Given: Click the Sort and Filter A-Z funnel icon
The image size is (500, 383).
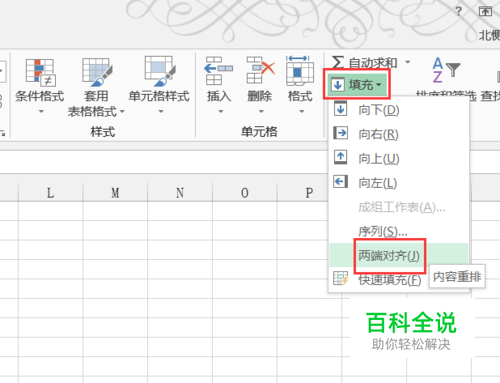Looking at the screenshot, I should [x=446, y=70].
